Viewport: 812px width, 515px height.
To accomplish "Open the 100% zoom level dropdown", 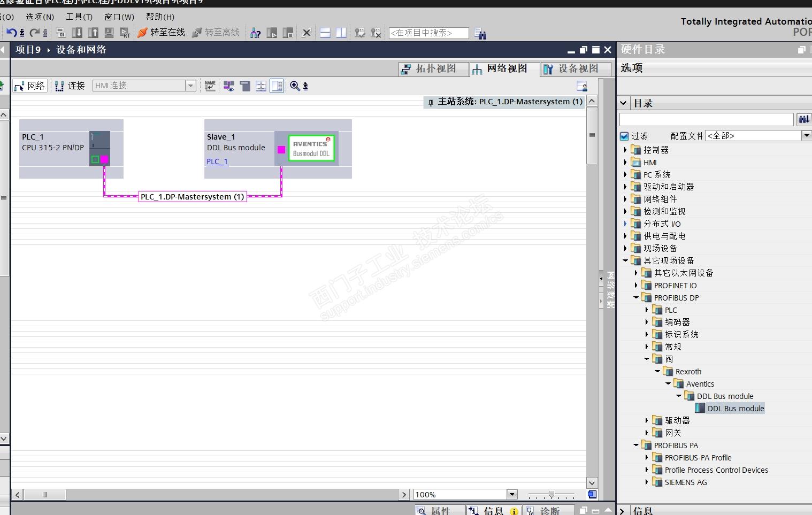I will pyautogui.click(x=512, y=495).
